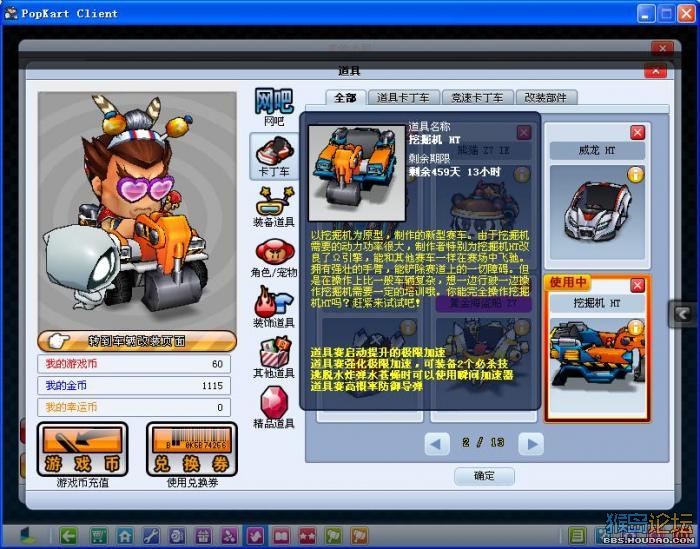Image resolution: width=700 pixels, height=549 pixels.
Task: Click the highlighted purple icon in bottom bar
Action: click(255, 535)
